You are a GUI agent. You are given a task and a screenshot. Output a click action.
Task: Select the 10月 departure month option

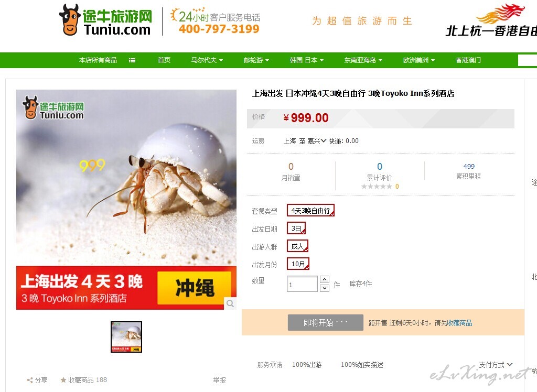click(298, 264)
